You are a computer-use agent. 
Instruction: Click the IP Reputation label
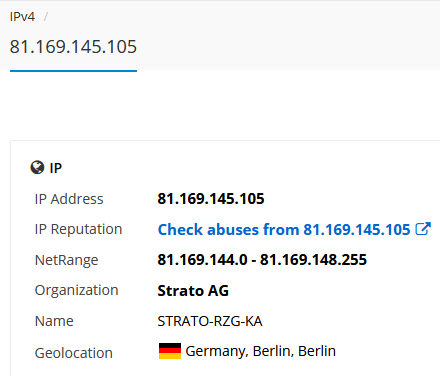(x=78, y=229)
